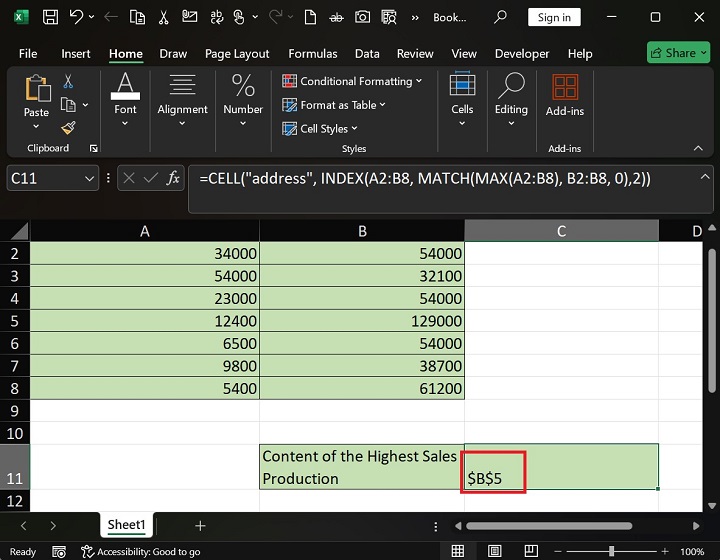The height and width of the screenshot is (560, 720).
Task: Add a new sheet with plus icon
Action: click(200, 525)
